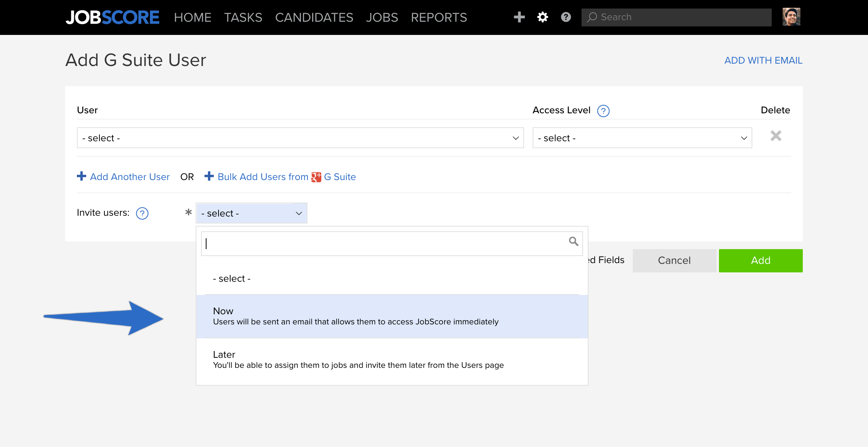This screenshot has height=447, width=868.
Task: Focus the dropdown filter text box
Action: point(392,243)
